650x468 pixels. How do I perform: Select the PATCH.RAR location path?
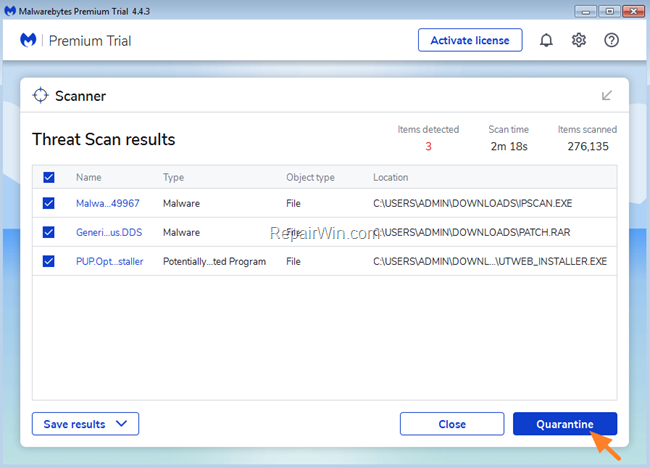[x=472, y=232]
